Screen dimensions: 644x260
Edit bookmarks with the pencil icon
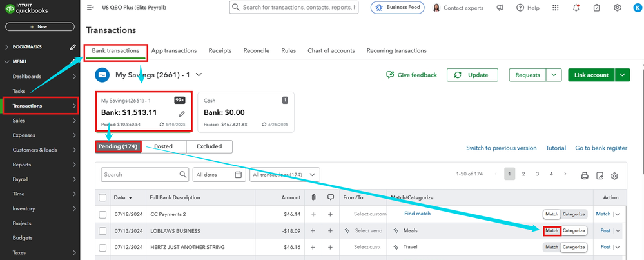click(73, 47)
